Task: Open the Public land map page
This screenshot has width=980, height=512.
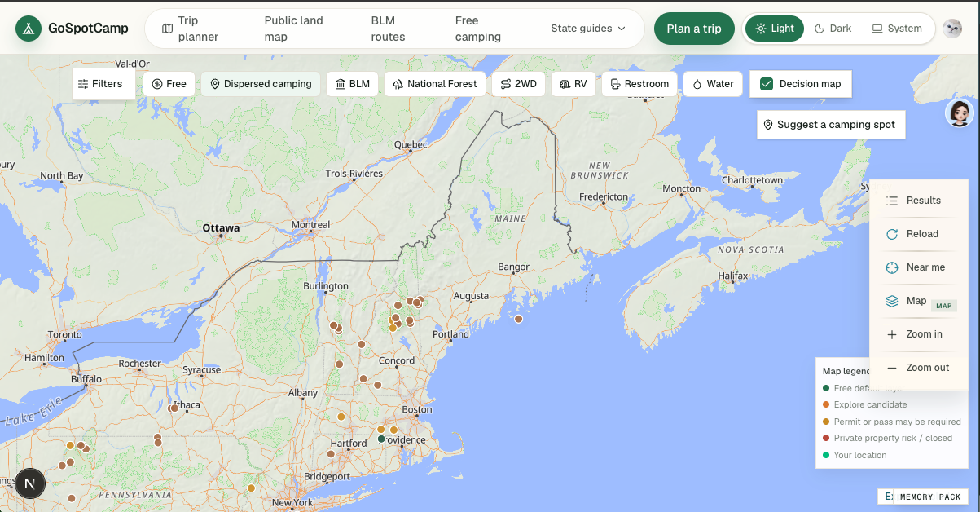Action: coord(293,29)
